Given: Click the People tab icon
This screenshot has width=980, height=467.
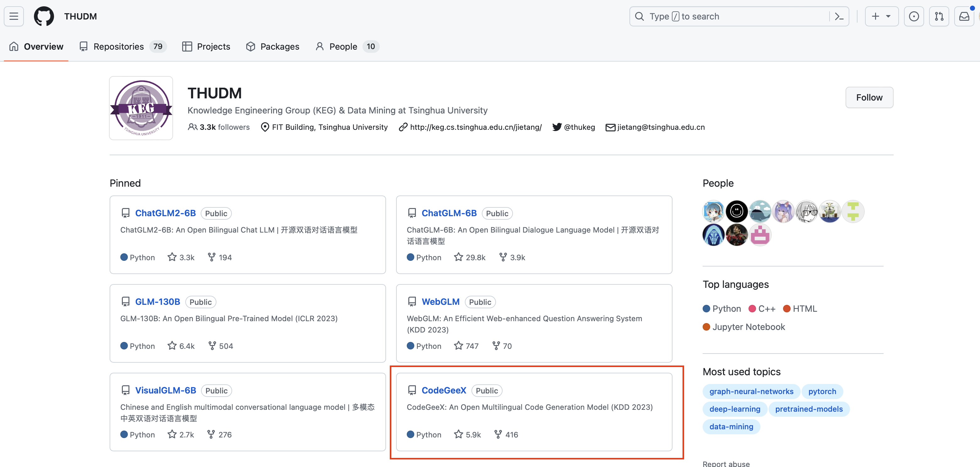Looking at the screenshot, I should [x=319, y=46].
